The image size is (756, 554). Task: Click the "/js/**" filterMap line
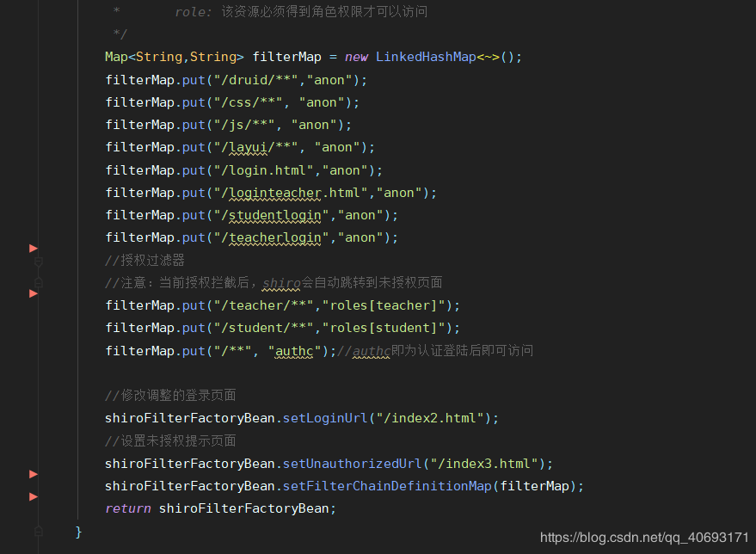click(228, 125)
